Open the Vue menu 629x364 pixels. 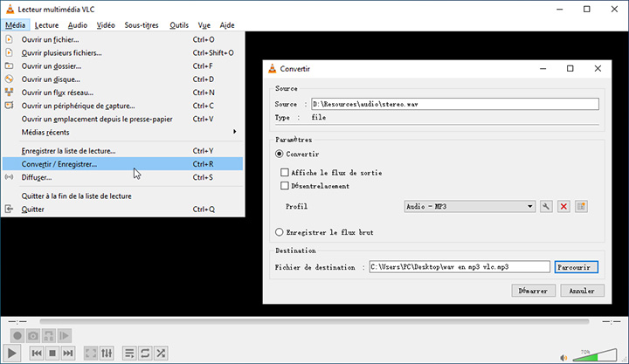click(204, 25)
